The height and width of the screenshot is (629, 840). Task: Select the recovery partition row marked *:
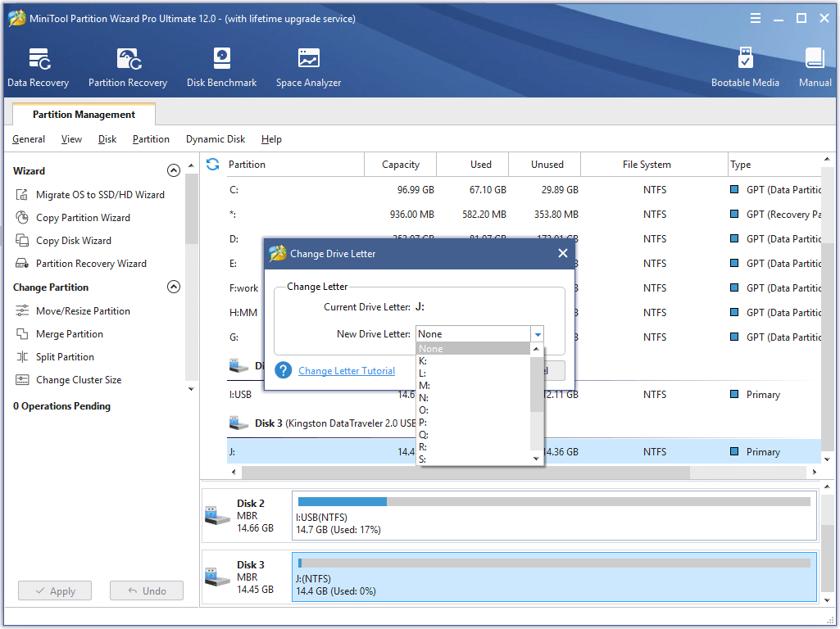524,214
